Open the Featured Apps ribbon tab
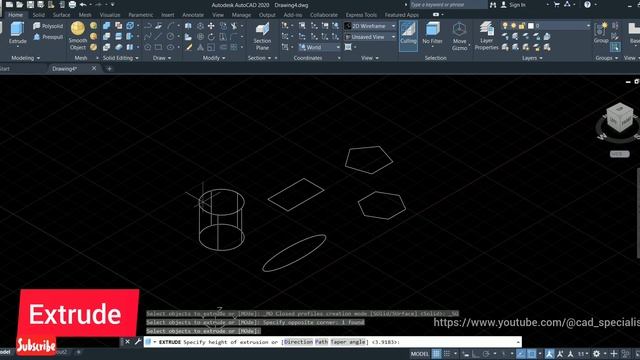 pos(402,15)
